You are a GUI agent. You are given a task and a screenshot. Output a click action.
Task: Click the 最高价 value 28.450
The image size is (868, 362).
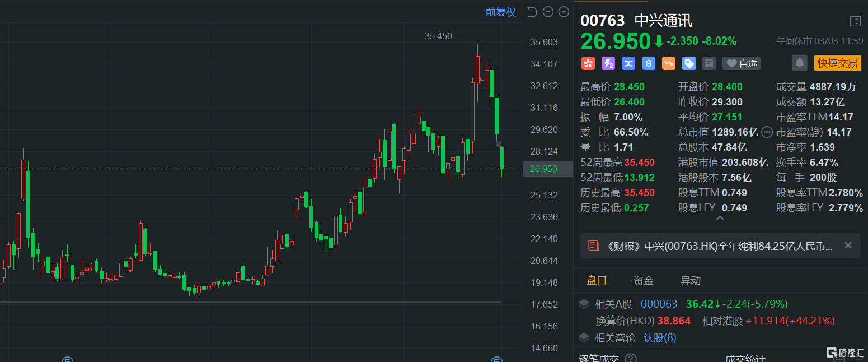(629, 87)
